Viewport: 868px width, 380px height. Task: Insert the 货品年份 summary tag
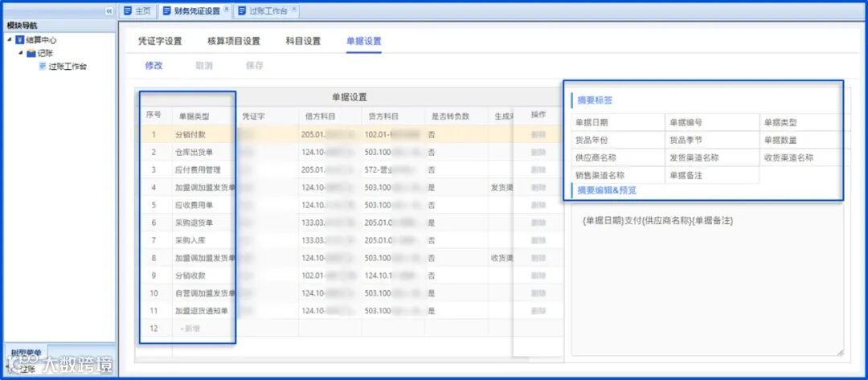(618, 140)
